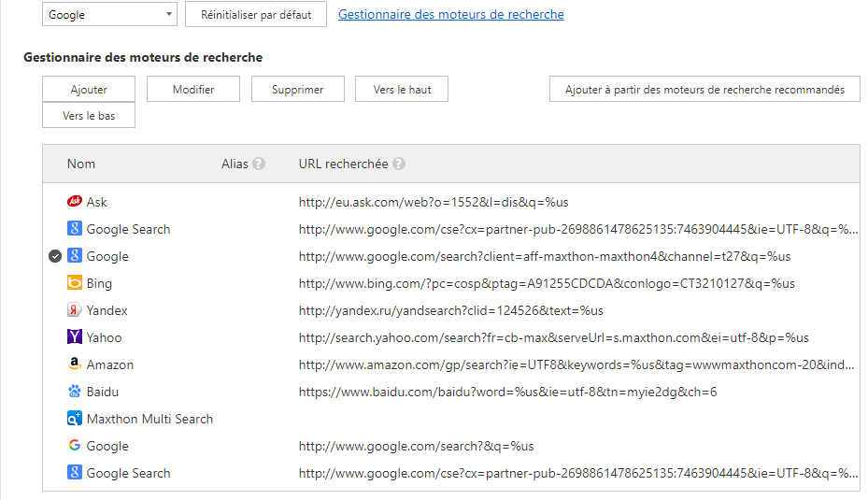The height and width of the screenshot is (500, 868).
Task: Click the Bing search engine icon
Action: 75,283
